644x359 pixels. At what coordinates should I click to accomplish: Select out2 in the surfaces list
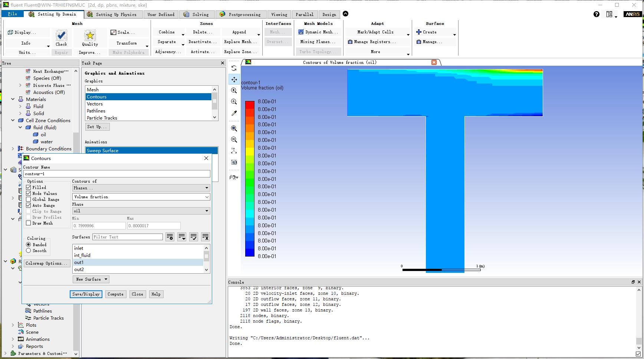tap(138, 270)
